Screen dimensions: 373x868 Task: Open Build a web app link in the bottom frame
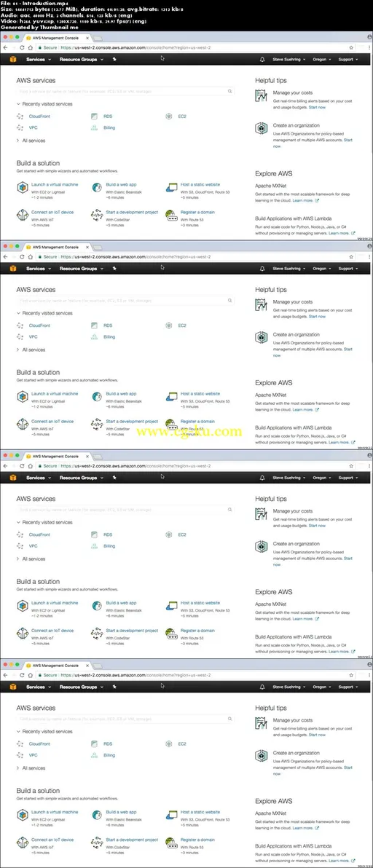121,812
